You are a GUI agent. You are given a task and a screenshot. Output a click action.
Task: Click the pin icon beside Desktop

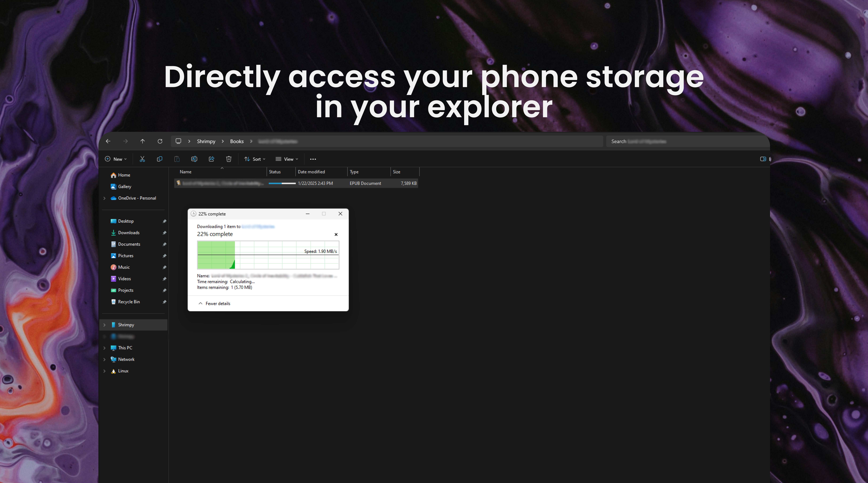click(164, 221)
